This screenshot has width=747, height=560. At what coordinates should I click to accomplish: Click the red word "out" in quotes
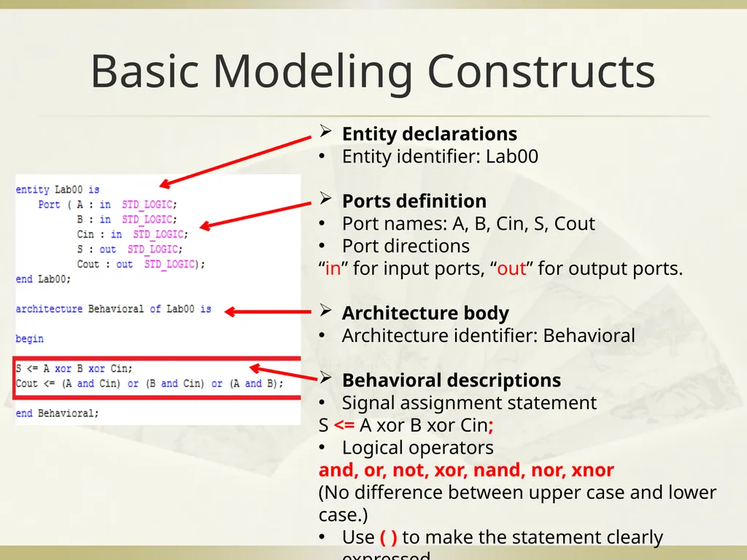tap(511, 268)
